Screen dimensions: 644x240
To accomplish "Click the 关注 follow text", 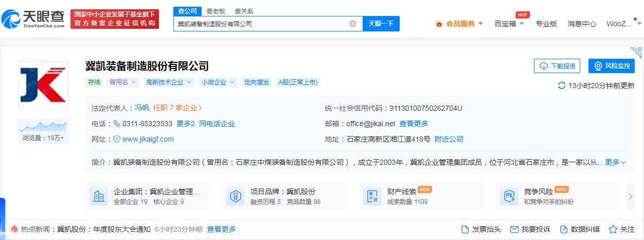I will pyautogui.click(x=628, y=229).
